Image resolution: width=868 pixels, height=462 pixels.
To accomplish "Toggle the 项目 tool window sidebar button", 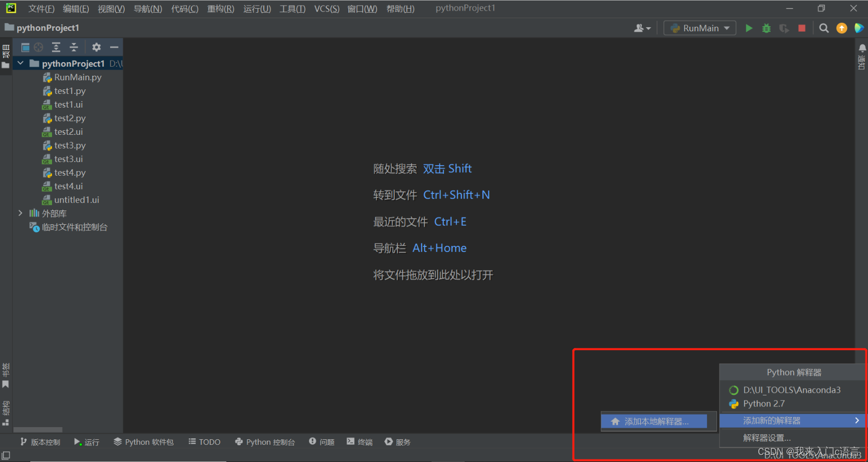I will coord(6,57).
